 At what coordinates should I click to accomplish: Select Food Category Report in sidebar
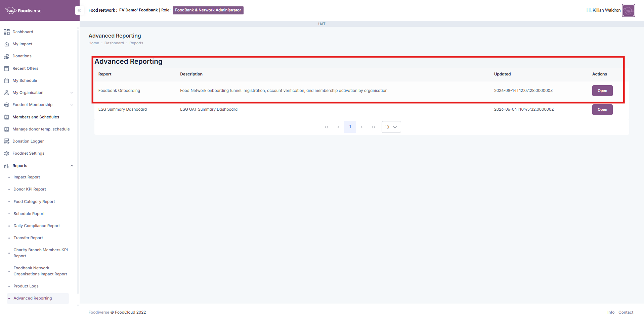[x=34, y=202]
